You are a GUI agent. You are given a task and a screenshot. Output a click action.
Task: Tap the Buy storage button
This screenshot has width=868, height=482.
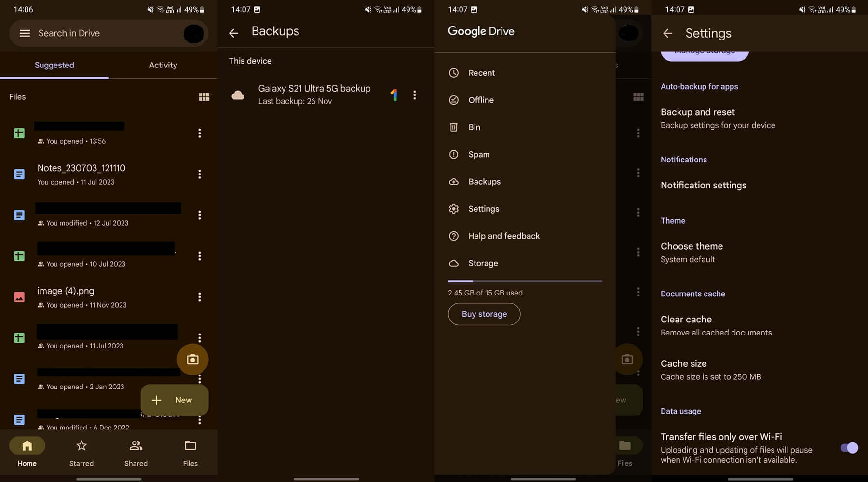pyautogui.click(x=484, y=314)
